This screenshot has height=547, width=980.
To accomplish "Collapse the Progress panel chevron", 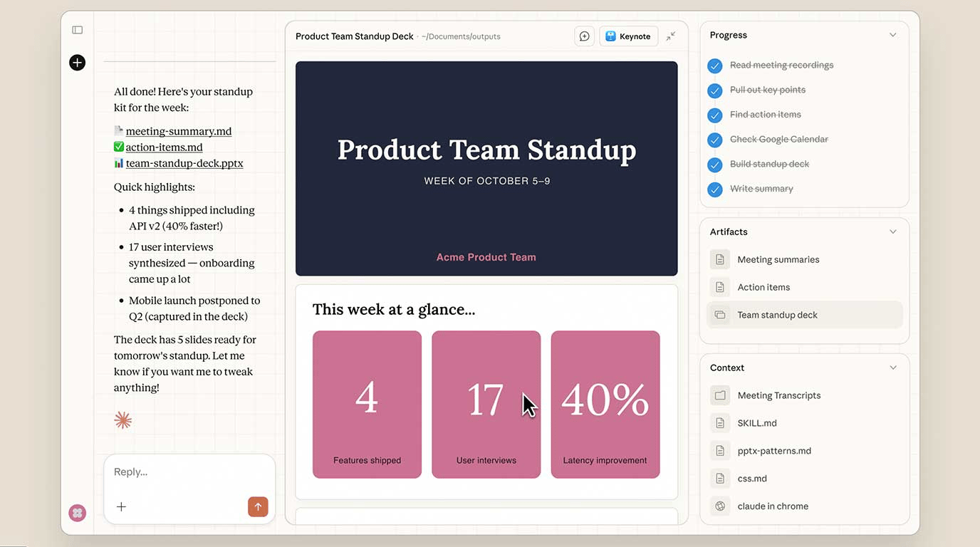I will point(892,35).
